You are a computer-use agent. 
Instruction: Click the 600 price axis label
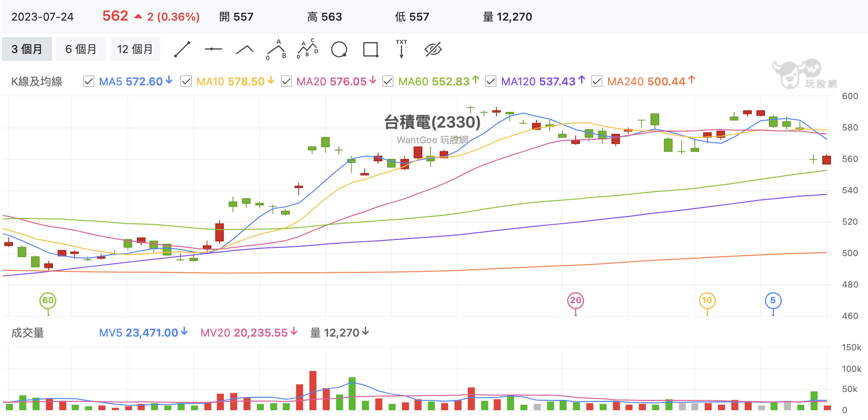point(850,96)
